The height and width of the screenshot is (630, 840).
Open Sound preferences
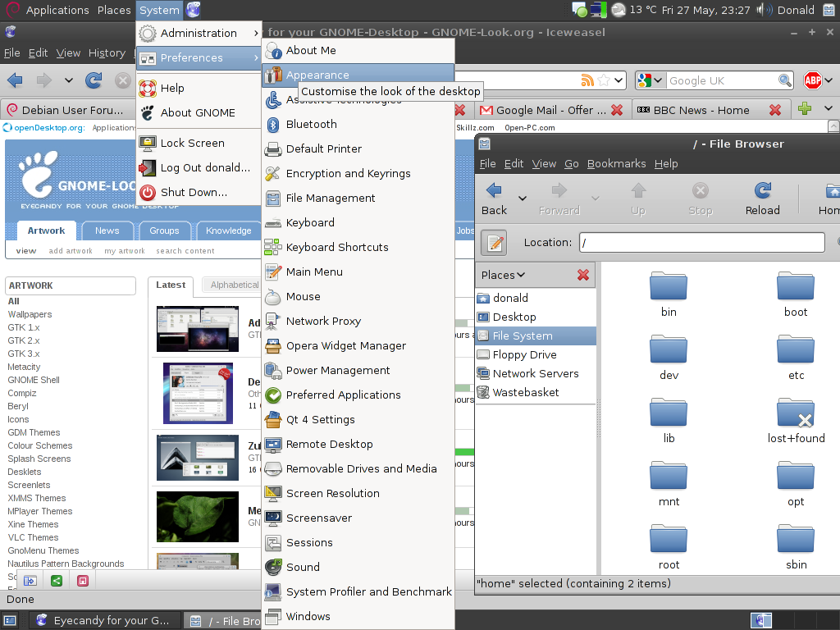pos(358,568)
